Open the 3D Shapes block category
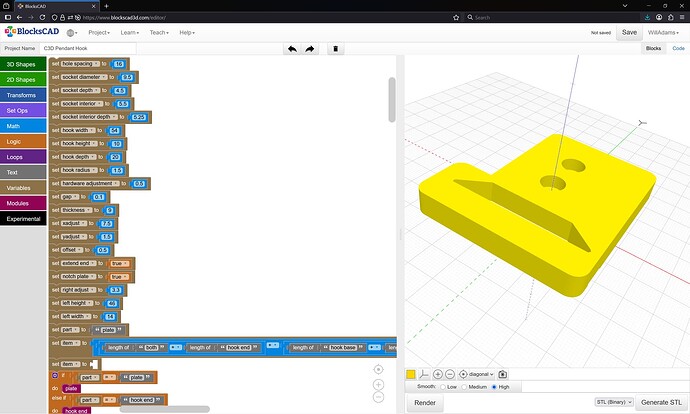Screen dimensions: 690x414 [22, 64]
